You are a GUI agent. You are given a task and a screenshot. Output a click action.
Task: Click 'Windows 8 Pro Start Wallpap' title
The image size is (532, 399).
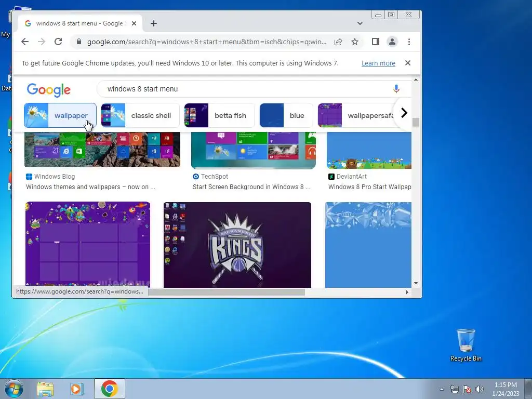coord(369,187)
